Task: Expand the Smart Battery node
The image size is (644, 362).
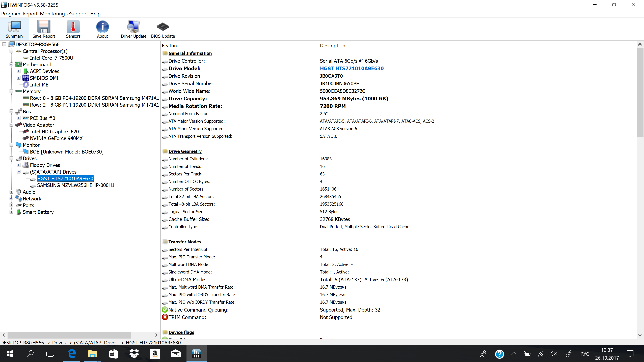Action: (x=12, y=212)
